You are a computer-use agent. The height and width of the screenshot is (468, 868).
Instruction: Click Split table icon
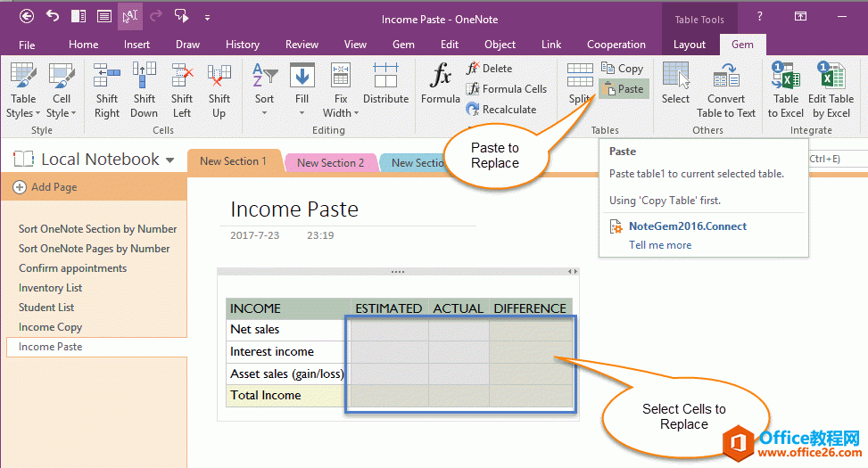580,76
